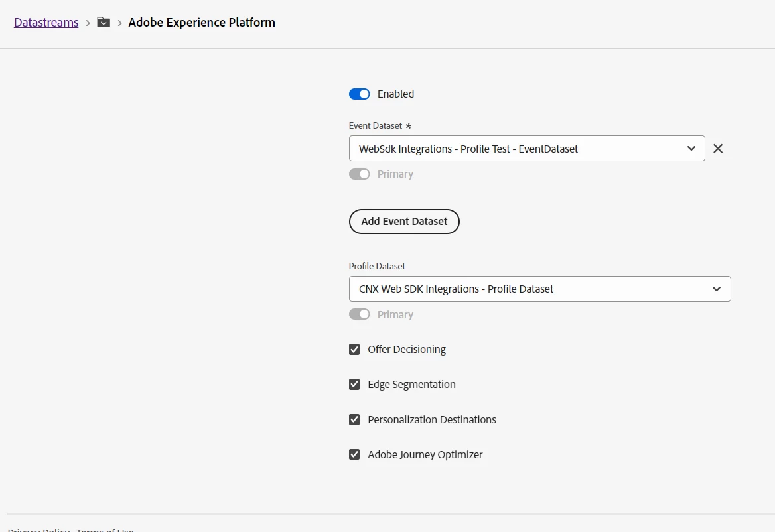Click the Adobe Experience Platform breadcrumb title
This screenshot has height=532, width=775.
click(x=202, y=23)
